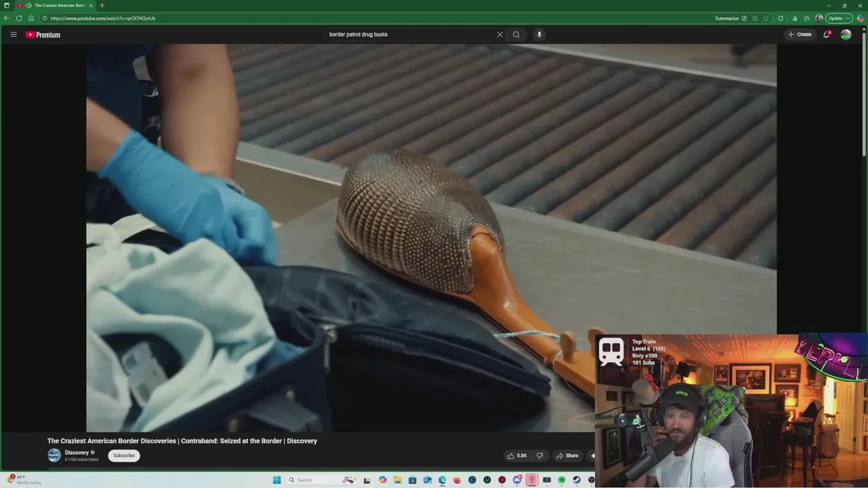Switch to Microsoft Edge on taskbar
This screenshot has height=488, width=868.
coord(442,480)
